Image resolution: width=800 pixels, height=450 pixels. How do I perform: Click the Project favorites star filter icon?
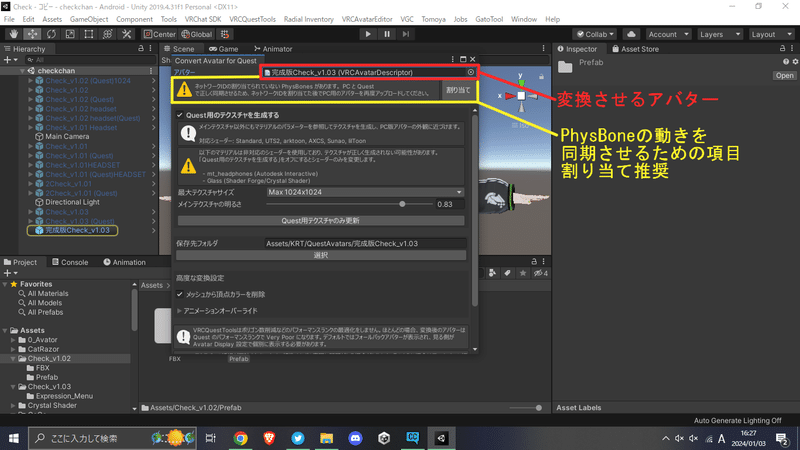(x=522, y=273)
